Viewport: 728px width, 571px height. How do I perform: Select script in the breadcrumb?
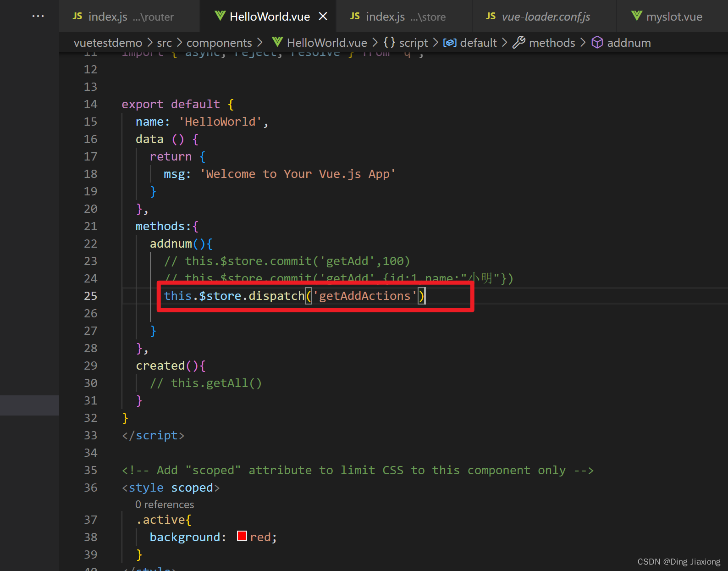(x=414, y=43)
